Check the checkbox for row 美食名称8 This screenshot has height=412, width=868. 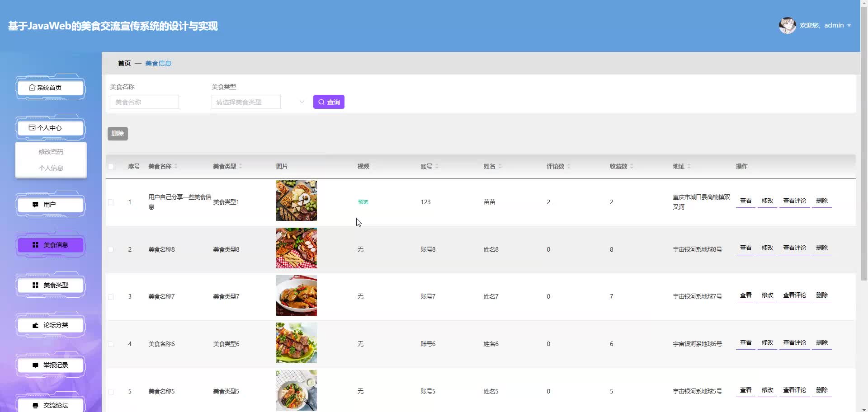pos(111,249)
